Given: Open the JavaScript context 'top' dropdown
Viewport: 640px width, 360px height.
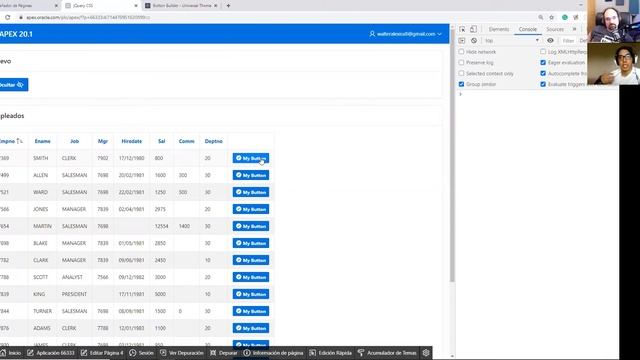Looking at the screenshot, I should pos(512,41).
